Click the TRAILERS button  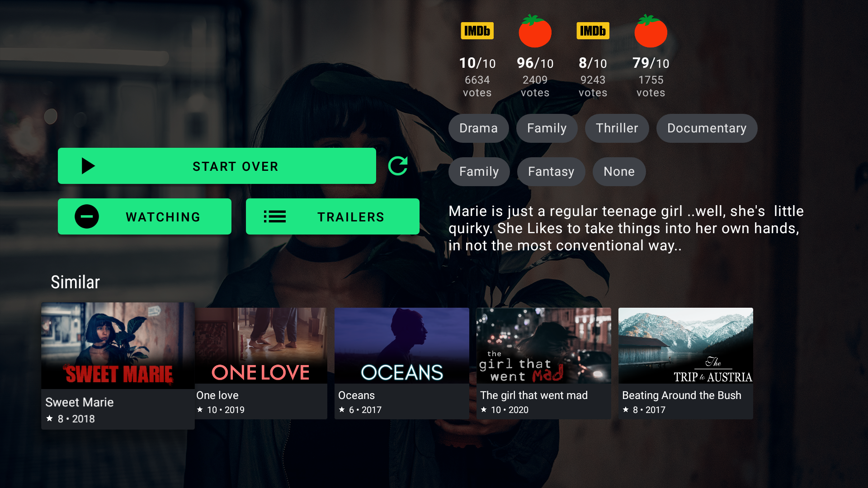(333, 216)
